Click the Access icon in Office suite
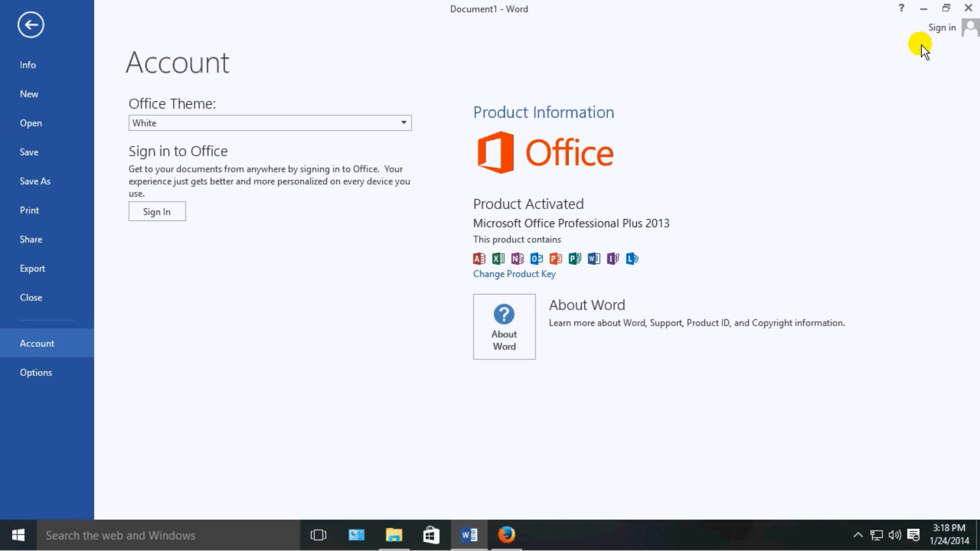980x551 pixels. pos(479,258)
